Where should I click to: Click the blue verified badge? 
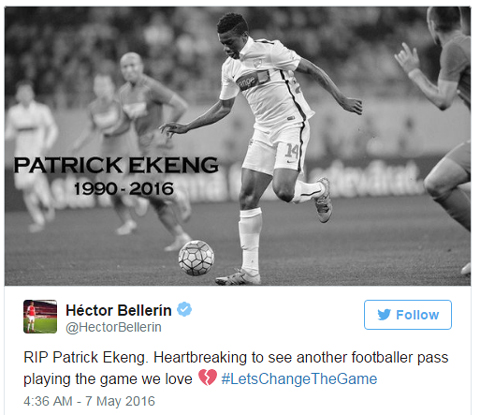coord(184,310)
